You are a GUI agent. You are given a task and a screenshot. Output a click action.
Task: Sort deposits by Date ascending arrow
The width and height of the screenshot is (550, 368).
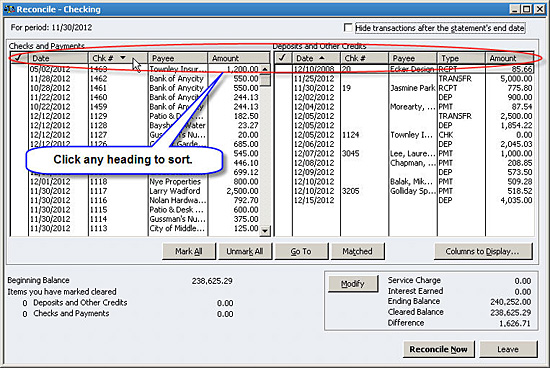322,58
